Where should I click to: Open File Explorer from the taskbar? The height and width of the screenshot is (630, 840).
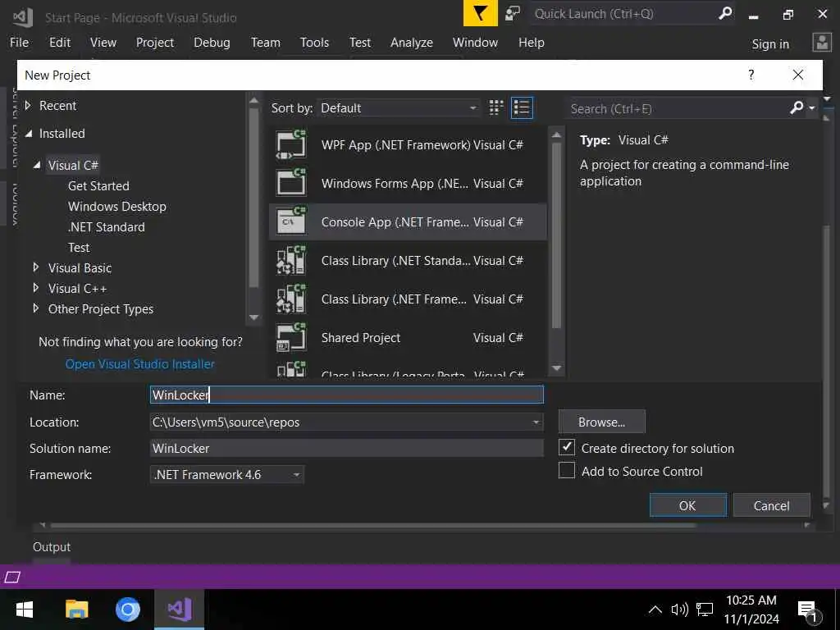point(76,609)
